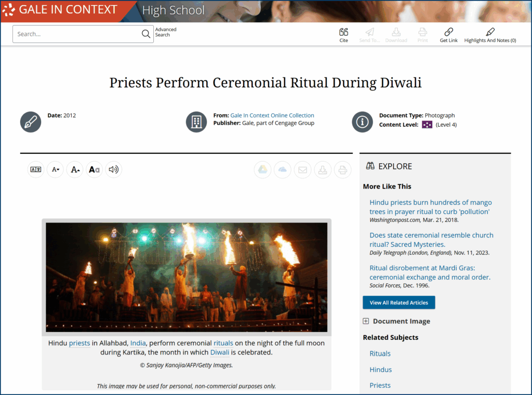Viewport: 532px width, 395px height.
Task: Open display options Aa icon
Action: (95, 169)
